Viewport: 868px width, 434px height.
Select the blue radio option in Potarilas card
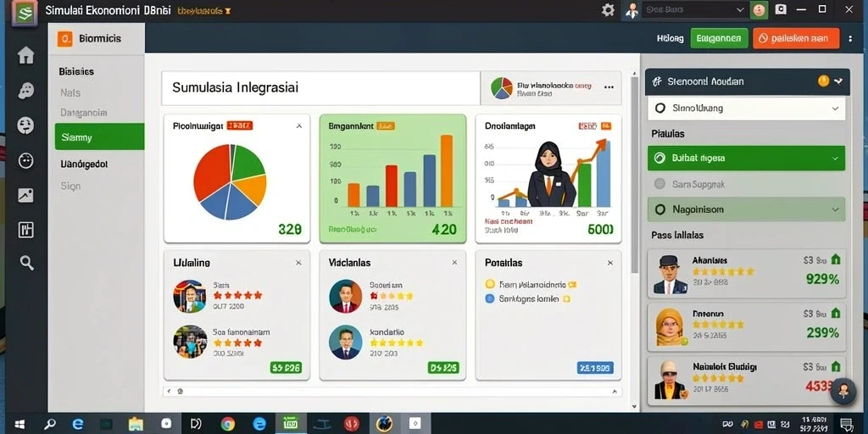coord(489,299)
